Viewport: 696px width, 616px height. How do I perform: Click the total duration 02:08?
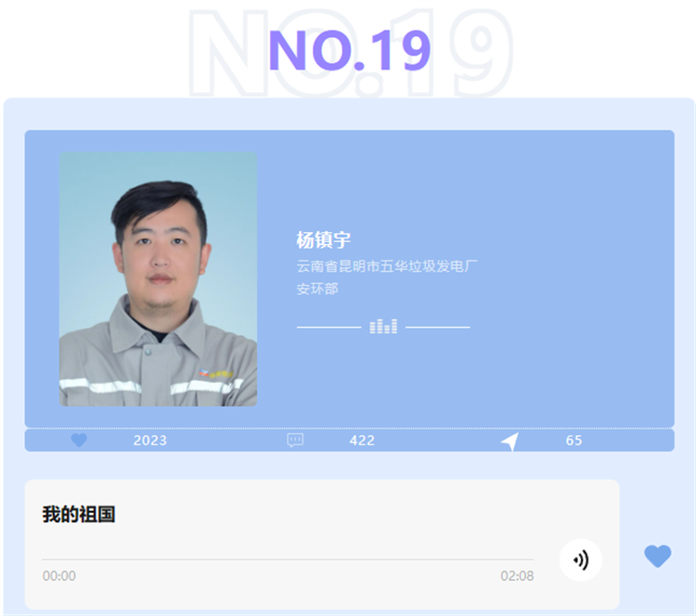click(x=517, y=576)
